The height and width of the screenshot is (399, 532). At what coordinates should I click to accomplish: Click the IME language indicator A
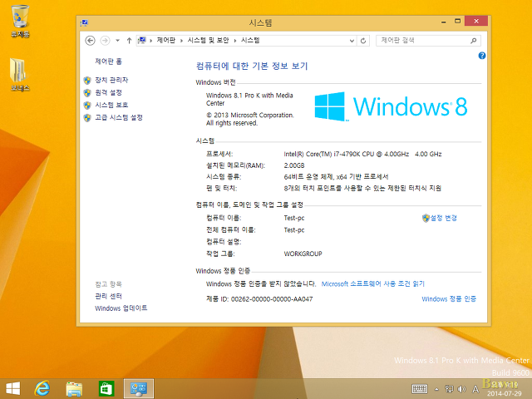point(475,389)
